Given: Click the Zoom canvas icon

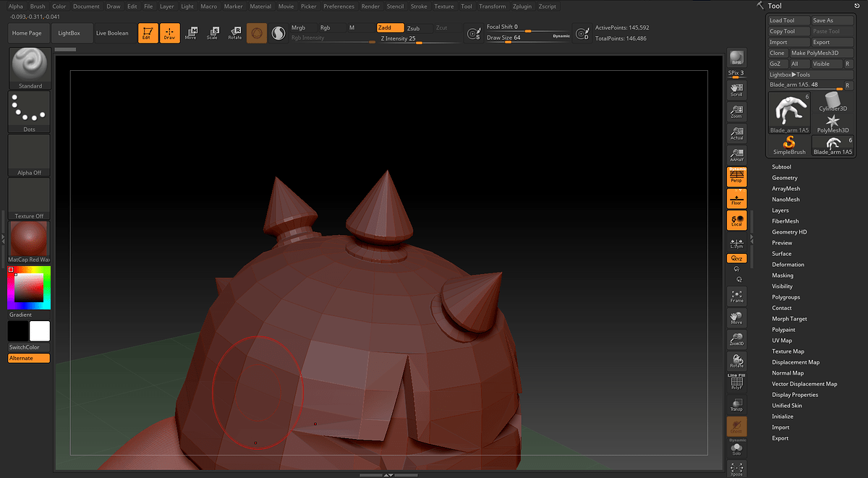Looking at the screenshot, I should (x=736, y=111).
